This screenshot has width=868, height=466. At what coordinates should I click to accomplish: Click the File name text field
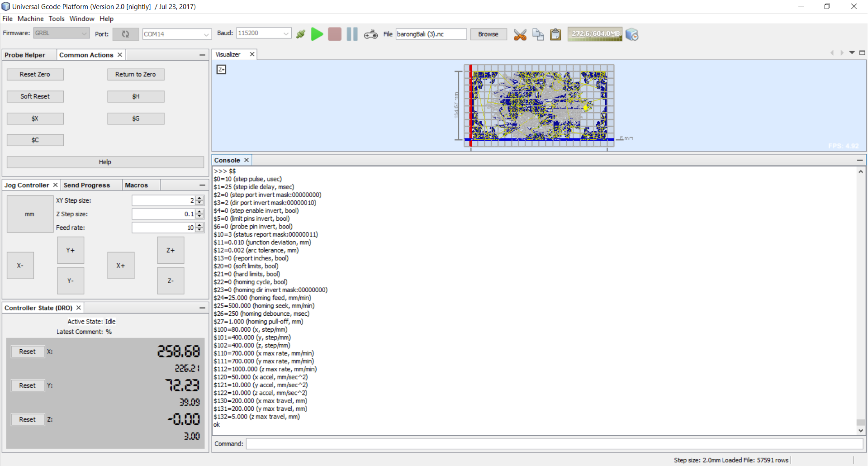pyautogui.click(x=431, y=34)
